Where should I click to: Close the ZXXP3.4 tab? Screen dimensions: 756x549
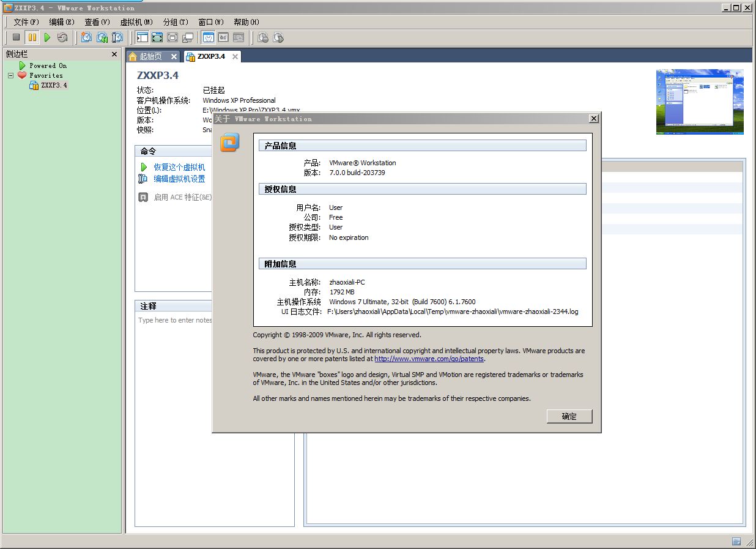point(234,56)
